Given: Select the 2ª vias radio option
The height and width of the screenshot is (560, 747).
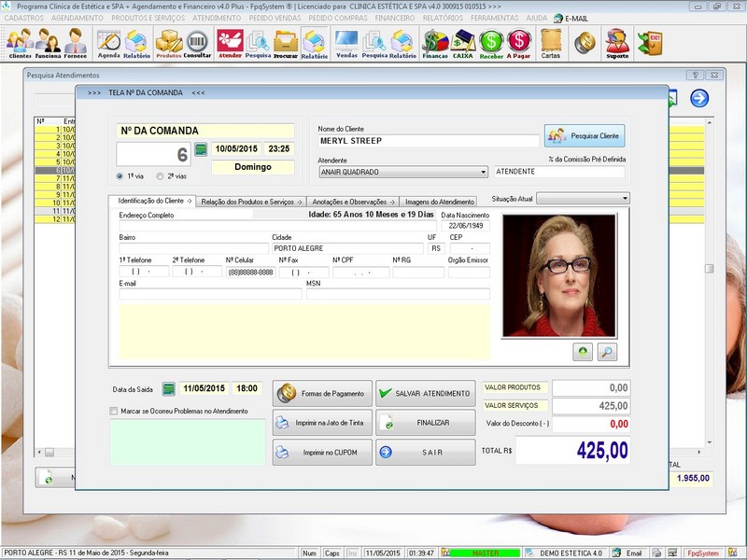Looking at the screenshot, I should coord(160,176).
